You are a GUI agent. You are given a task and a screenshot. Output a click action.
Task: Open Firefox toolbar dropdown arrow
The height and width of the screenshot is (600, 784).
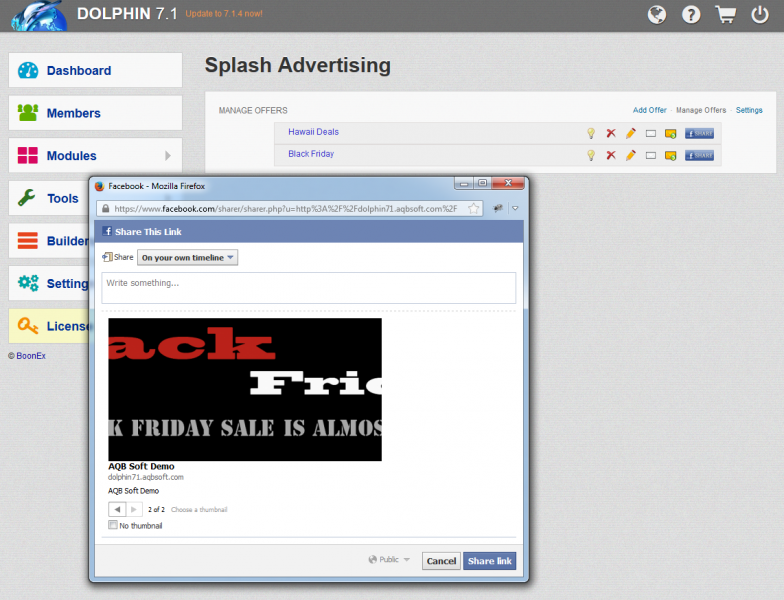pyautogui.click(x=515, y=208)
